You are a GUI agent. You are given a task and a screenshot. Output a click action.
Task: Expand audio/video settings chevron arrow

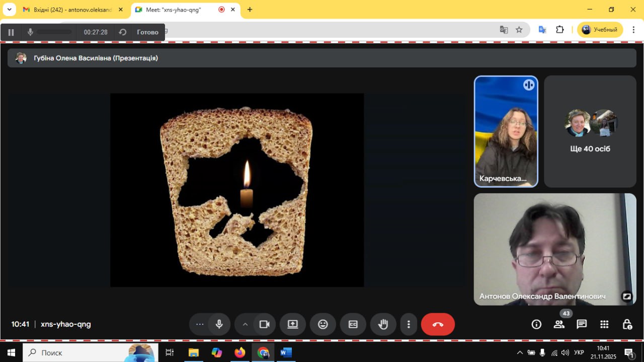pyautogui.click(x=245, y=324)
